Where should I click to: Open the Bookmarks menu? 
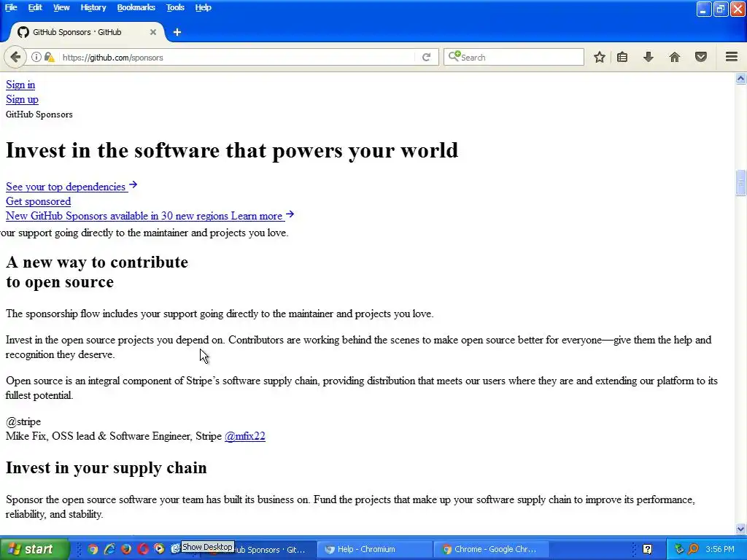(136, 7)
